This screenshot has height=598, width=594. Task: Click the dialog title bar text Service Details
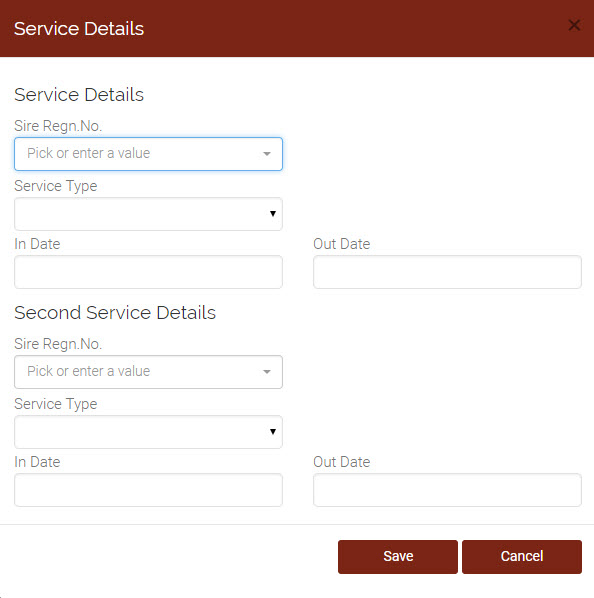point(79,29)
